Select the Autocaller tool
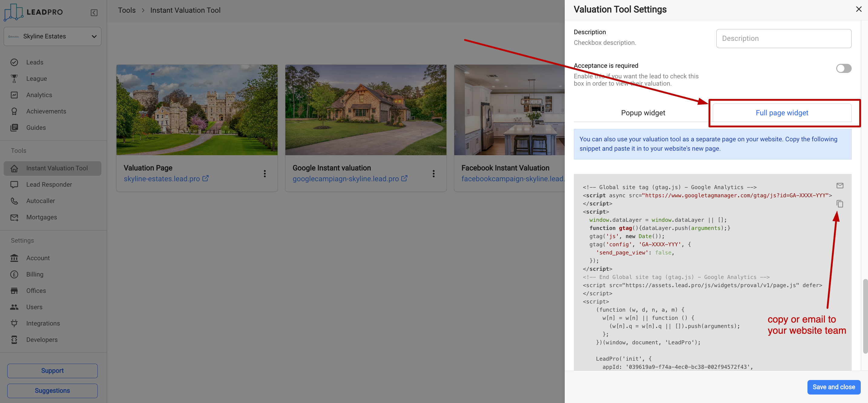This screenshot has height=403, width=868. tap(41, 201)
